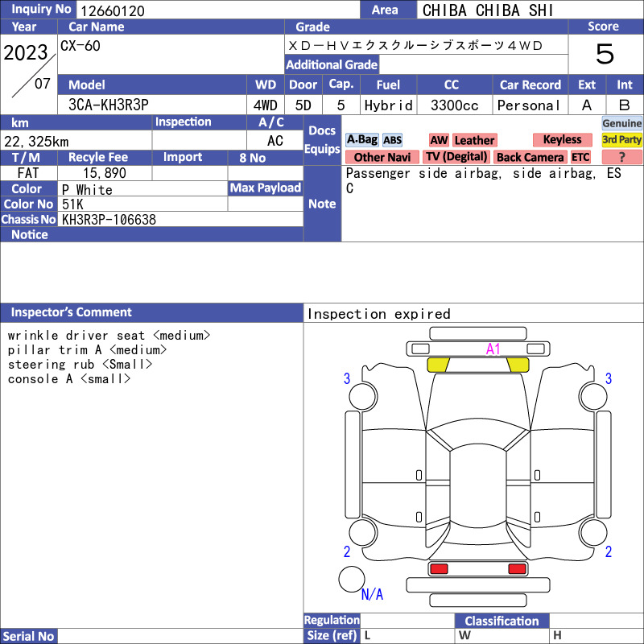
Task: Toggle the question mark legend tag
Action: click(621, 157)
